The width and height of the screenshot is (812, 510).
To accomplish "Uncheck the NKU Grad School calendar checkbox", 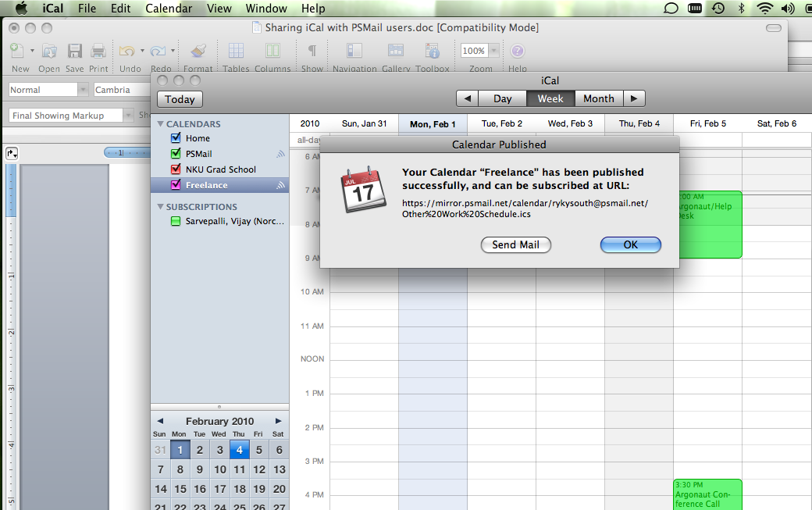I will 176,169.
